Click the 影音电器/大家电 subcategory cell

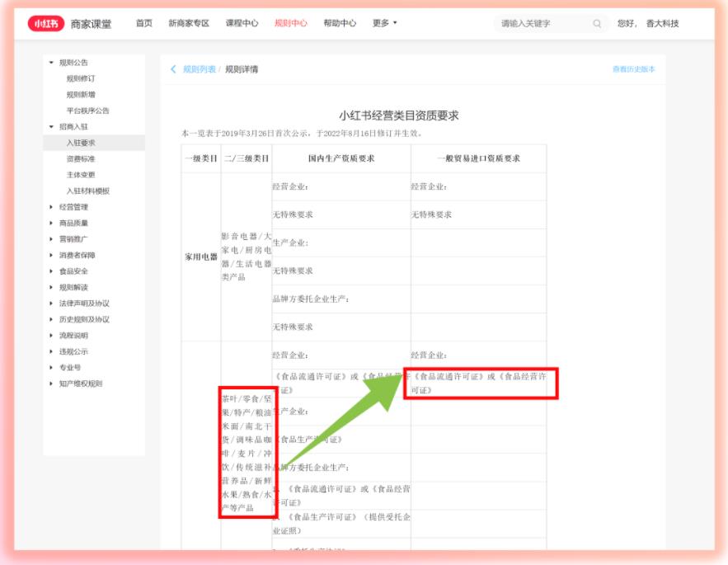click(x=247, y=257)
